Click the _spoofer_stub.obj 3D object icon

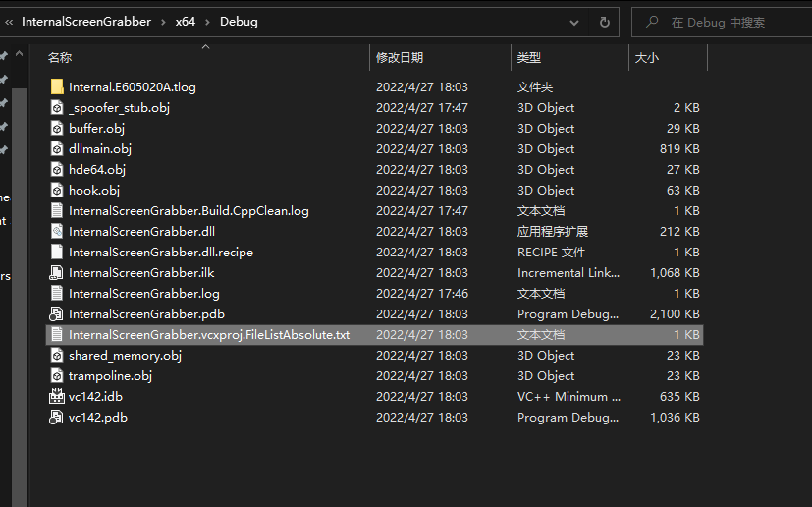click(57, 107)
